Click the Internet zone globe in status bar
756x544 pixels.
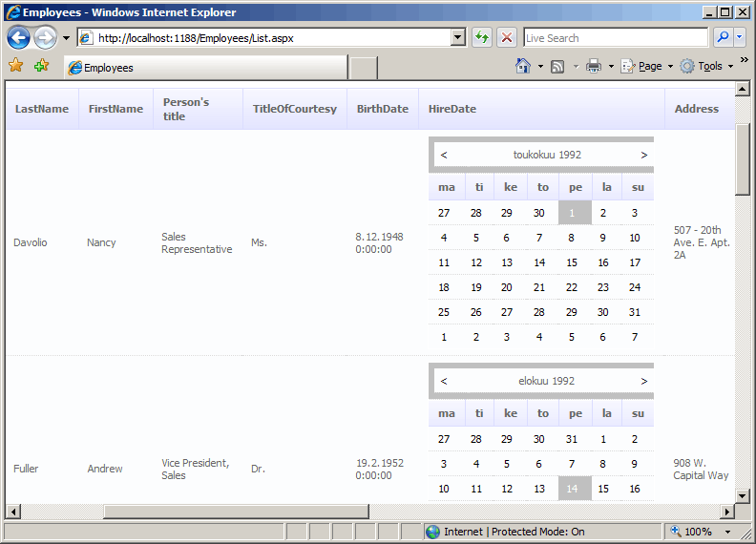pyautogui.click(x=433, y=532)
